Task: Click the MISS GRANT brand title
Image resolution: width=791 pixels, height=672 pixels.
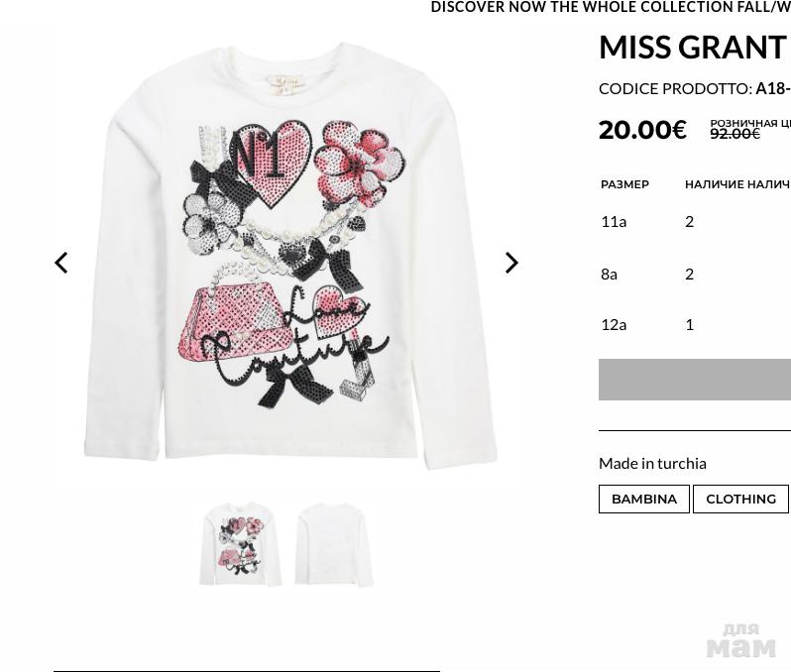Action: [693, 47]
